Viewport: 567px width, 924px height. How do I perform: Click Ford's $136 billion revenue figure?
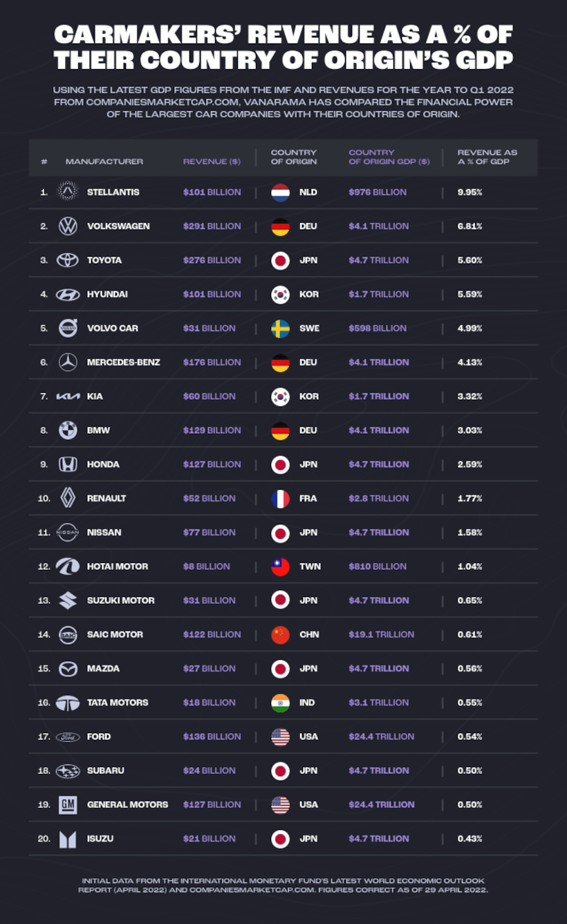(212, 737)
